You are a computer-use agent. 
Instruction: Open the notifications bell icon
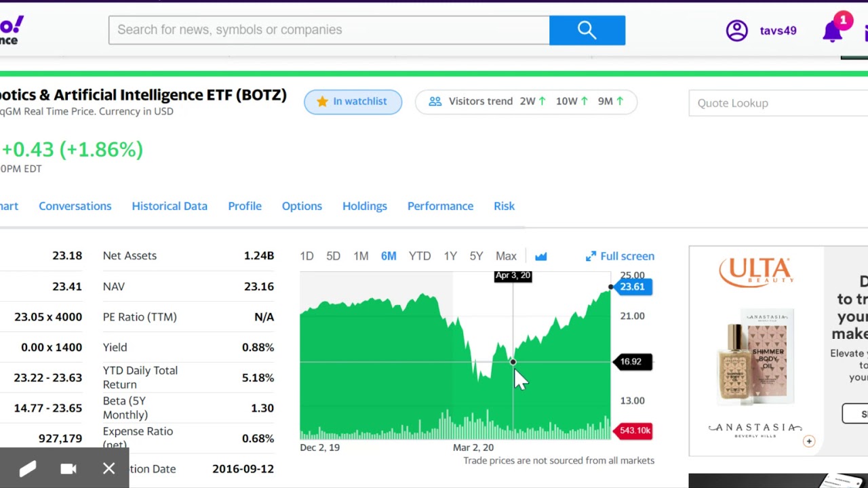click(833, 31)
